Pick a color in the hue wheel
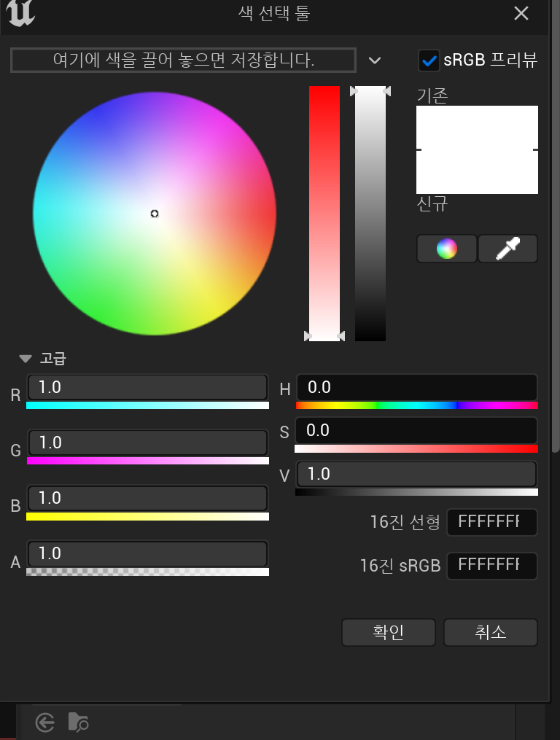This screenshot has width=560, height=740. 155,214
